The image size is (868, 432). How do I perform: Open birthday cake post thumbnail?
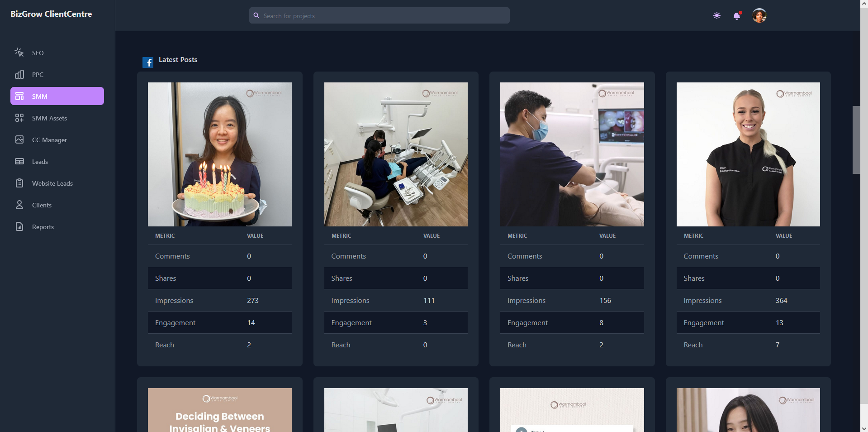click(x=220, y=154)
